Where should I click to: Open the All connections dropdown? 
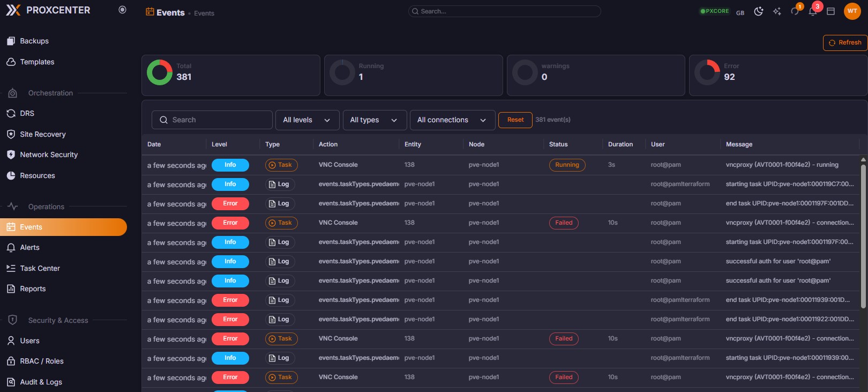(452, 120)
